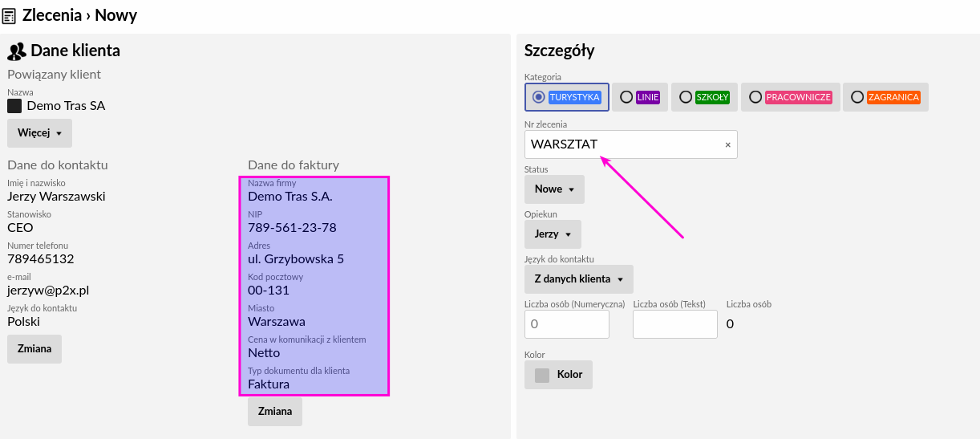The image size is (980, 439).
Task: Click the Dane klienta people icon
Action: click(16, 51)
